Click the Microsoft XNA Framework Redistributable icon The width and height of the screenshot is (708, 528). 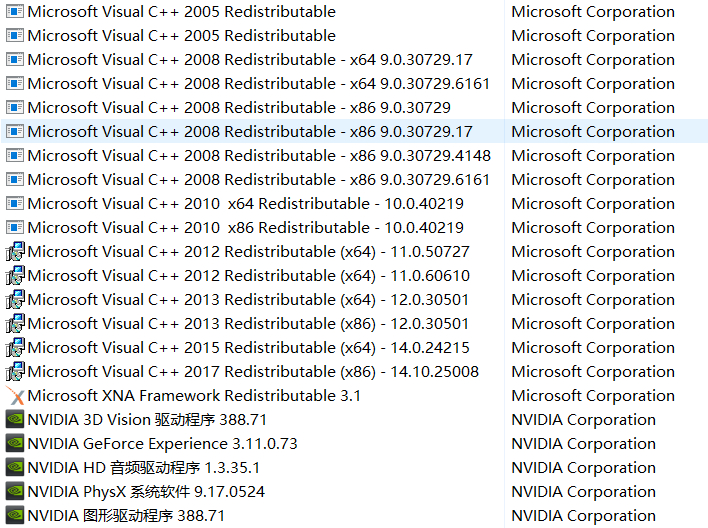point(15,396)
